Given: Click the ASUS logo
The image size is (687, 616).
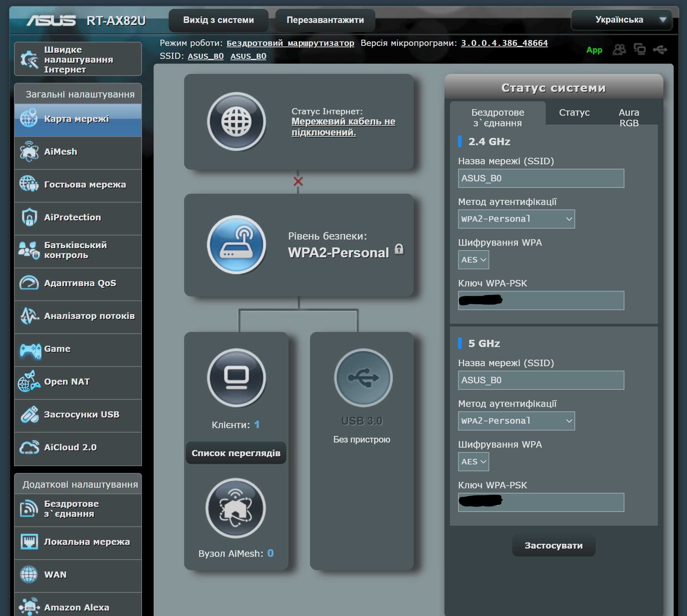Looking at the screenshot, I should tap(51, 21).
